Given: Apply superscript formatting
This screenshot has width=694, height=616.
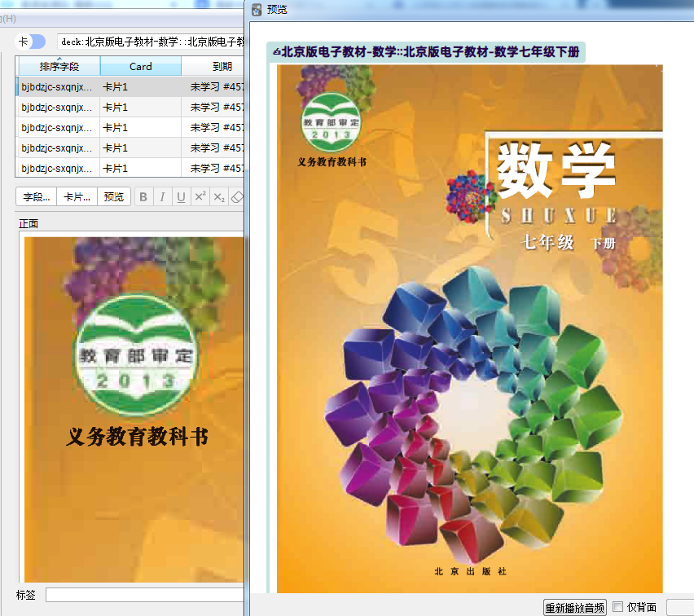Looking at the screenshot, I should tap(200, 196).
